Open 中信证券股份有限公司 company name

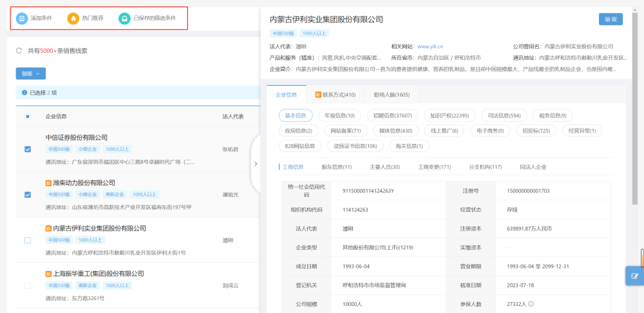pos(77,137)
